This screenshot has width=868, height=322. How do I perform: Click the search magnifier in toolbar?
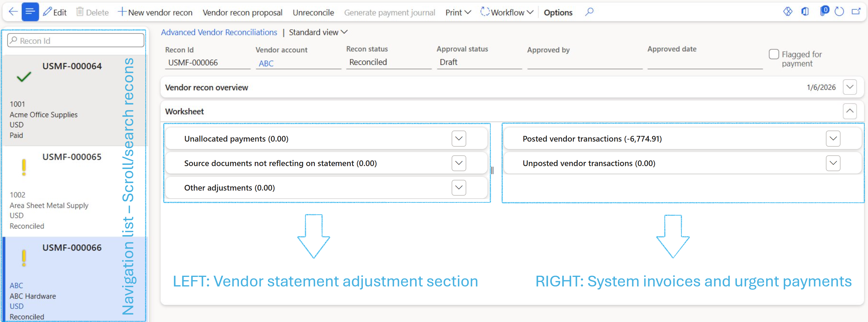tap(589, 12)
